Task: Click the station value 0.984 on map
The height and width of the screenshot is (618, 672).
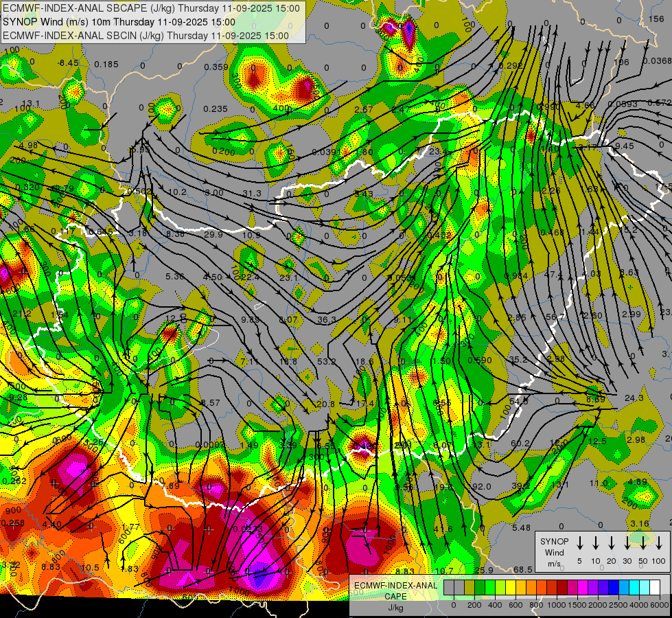Action: pyautogui.click(x=516, y=276)
